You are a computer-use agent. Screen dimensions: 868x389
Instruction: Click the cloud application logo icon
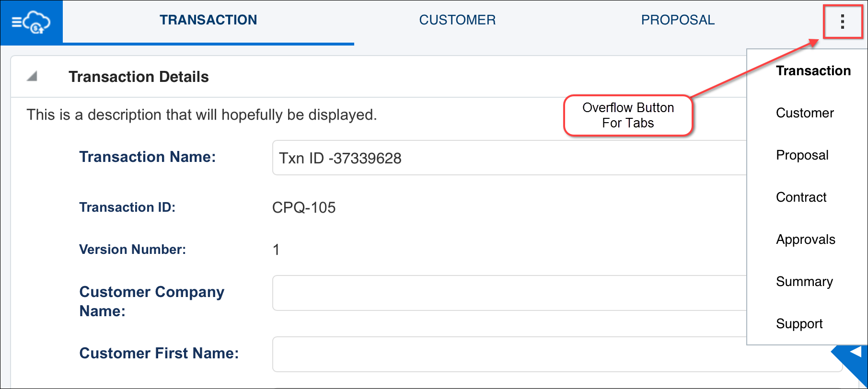[31, 22]
